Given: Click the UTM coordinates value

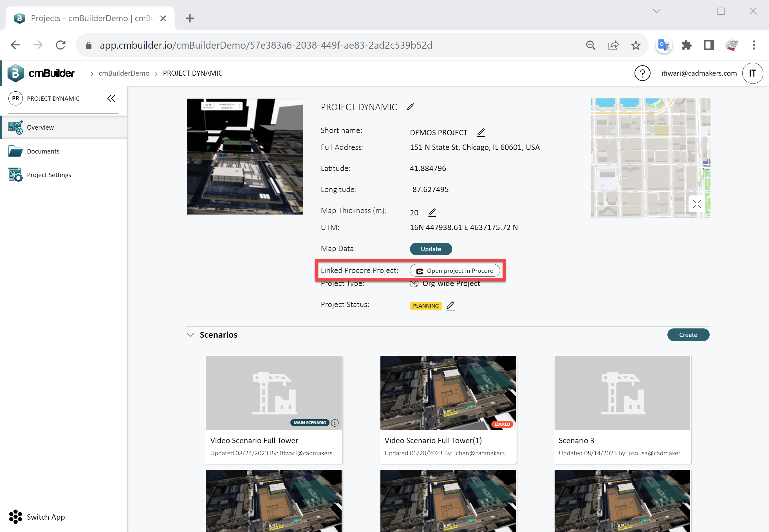Looking at the screenshot, I should (463, 227).
